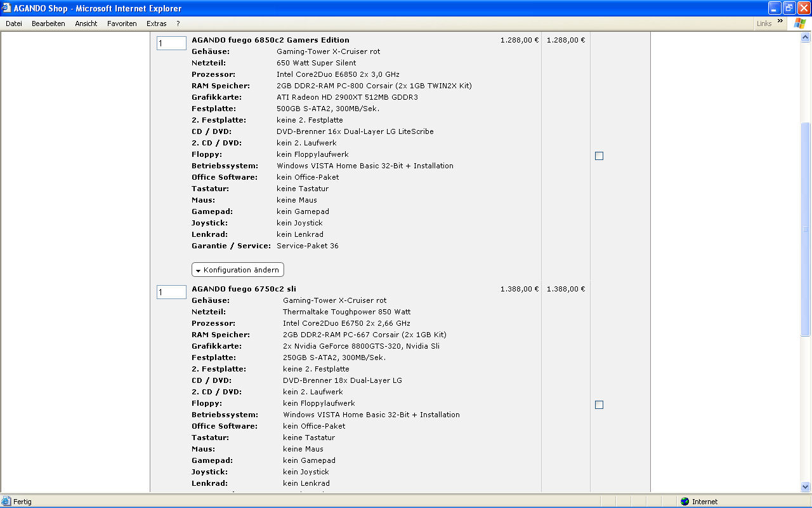Expand the Links toolbar chevron
812x508 pixels.
point(780,22)
